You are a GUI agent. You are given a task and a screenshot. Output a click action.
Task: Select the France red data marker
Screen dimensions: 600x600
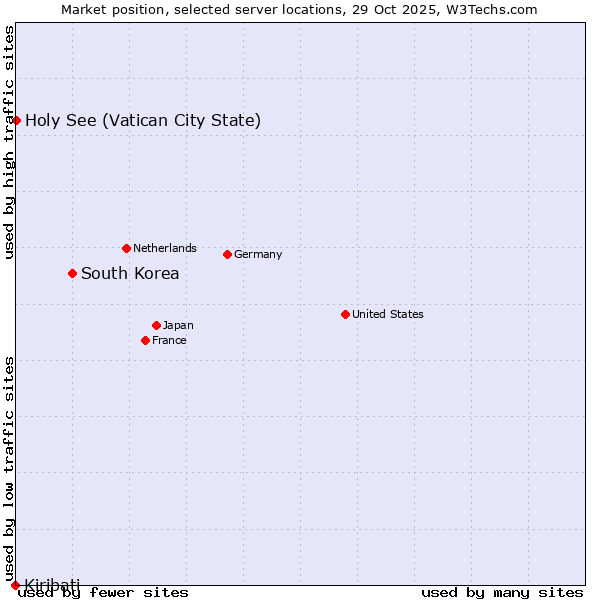pos(145,340)
